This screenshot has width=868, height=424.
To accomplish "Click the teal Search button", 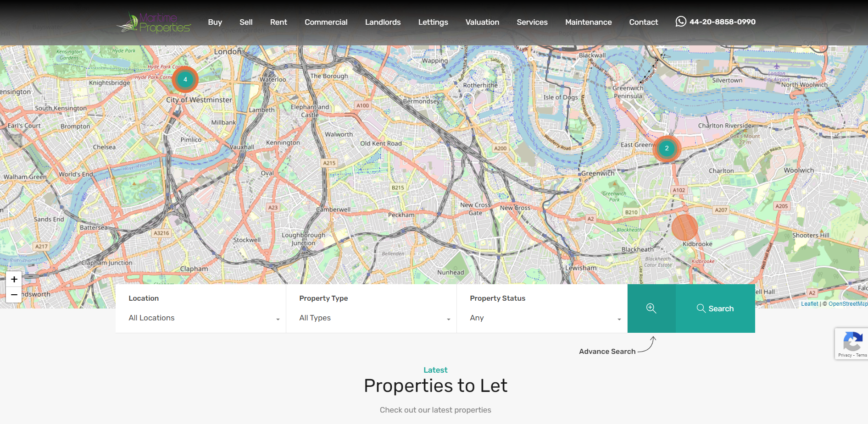I will [x=715, y=308].
